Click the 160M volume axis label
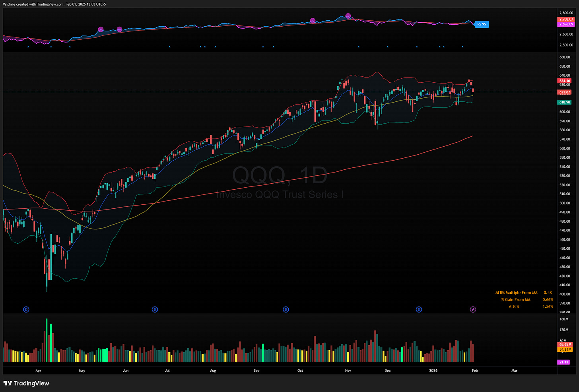The image size is (579, 392). click(x=564, y=319)
